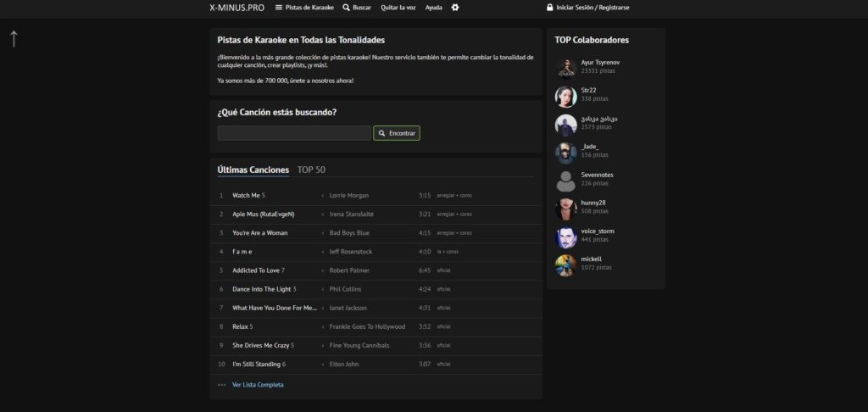This screenshot has height=412, width=868.
Task: Open the song Apie Mus (RutaEvgeN)
Action: (264, 214)
